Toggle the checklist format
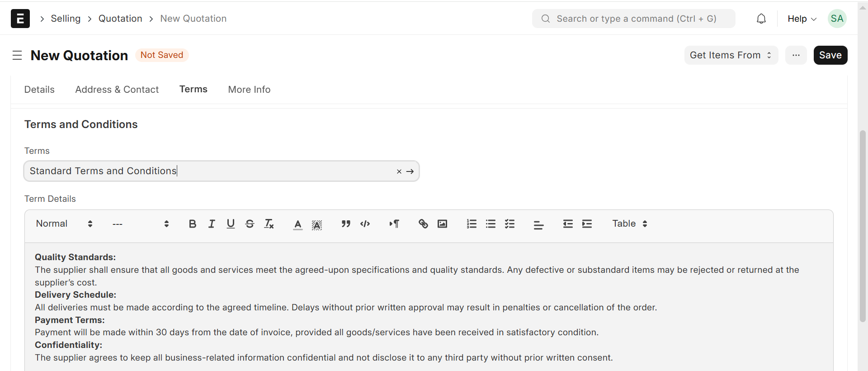 click(510, 224)
